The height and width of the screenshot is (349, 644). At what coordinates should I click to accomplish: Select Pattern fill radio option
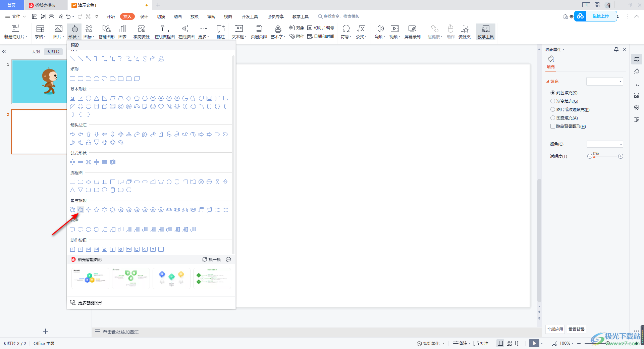(553, 118)
